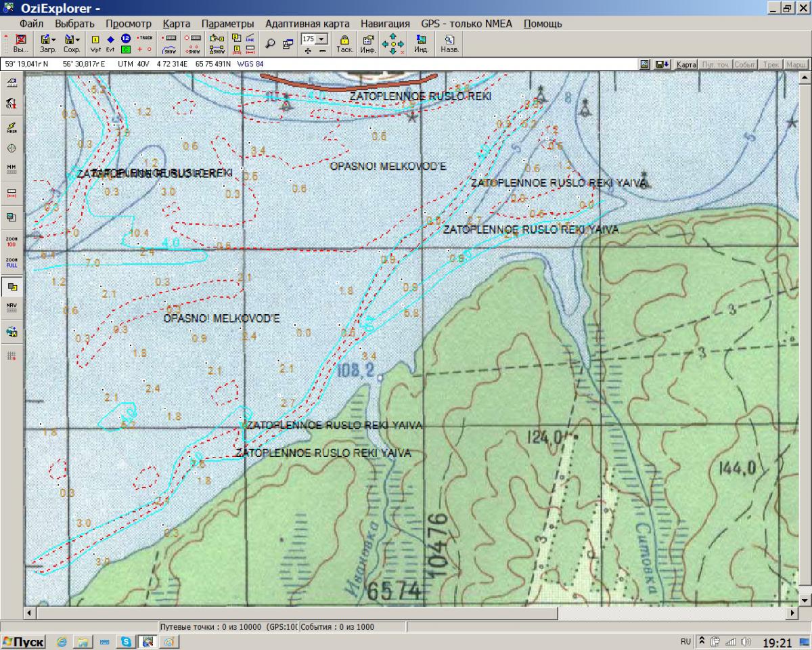Screen dimensions: 812x650
Task: Select the Evt event placement tool
Action: click(x=110, y=43)
